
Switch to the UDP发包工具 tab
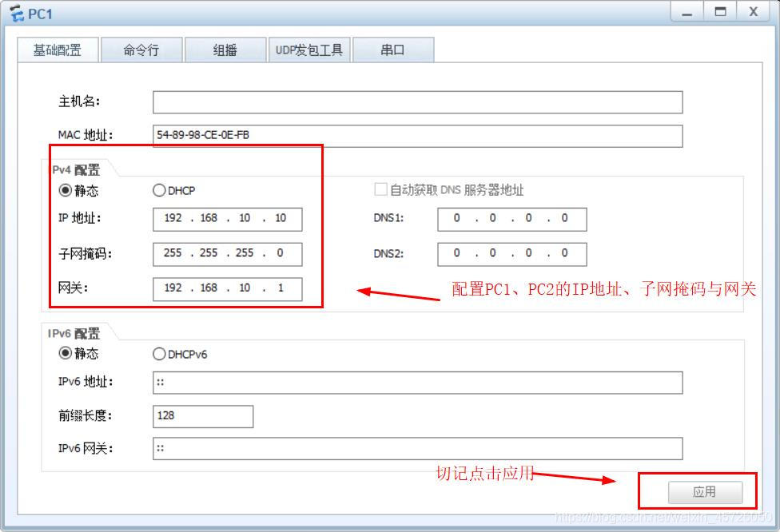(x=309, y=50)
